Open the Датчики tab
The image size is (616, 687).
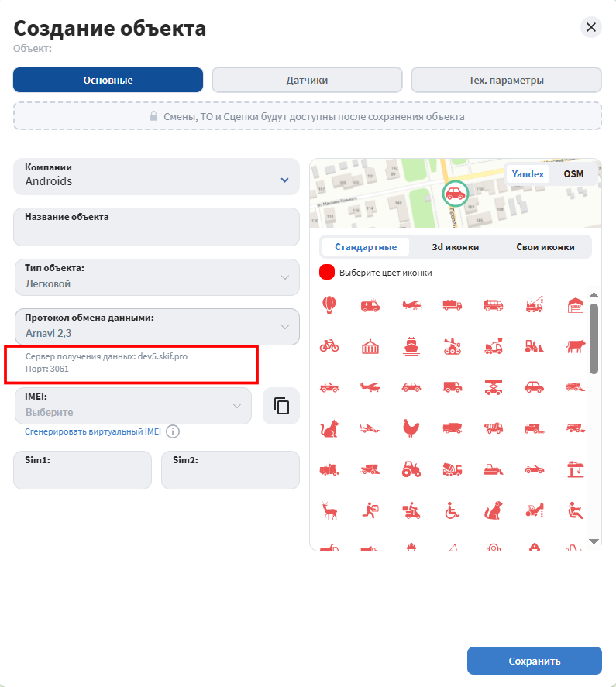click(307, 80)
